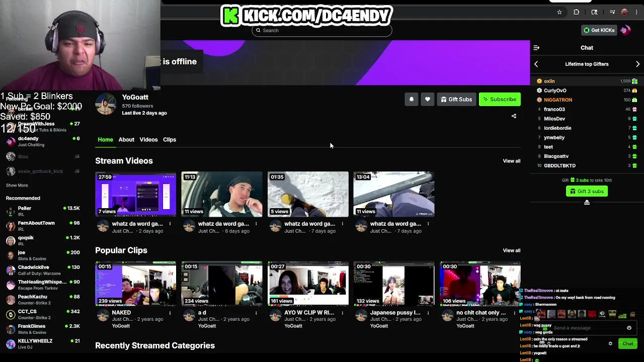Focus the Send a message chat field
The height and width of the screenshot is (362, 644).
(586, 328)
